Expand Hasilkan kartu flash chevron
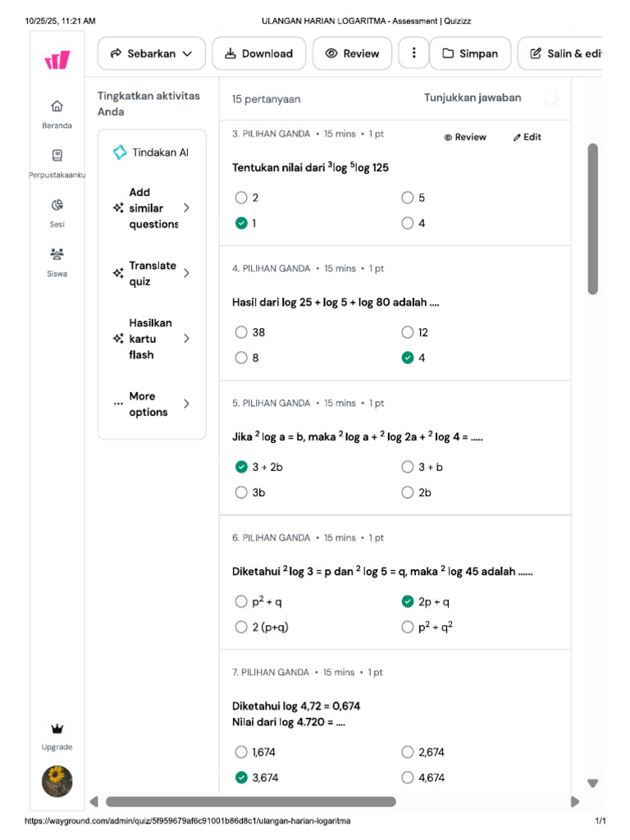 186,339
